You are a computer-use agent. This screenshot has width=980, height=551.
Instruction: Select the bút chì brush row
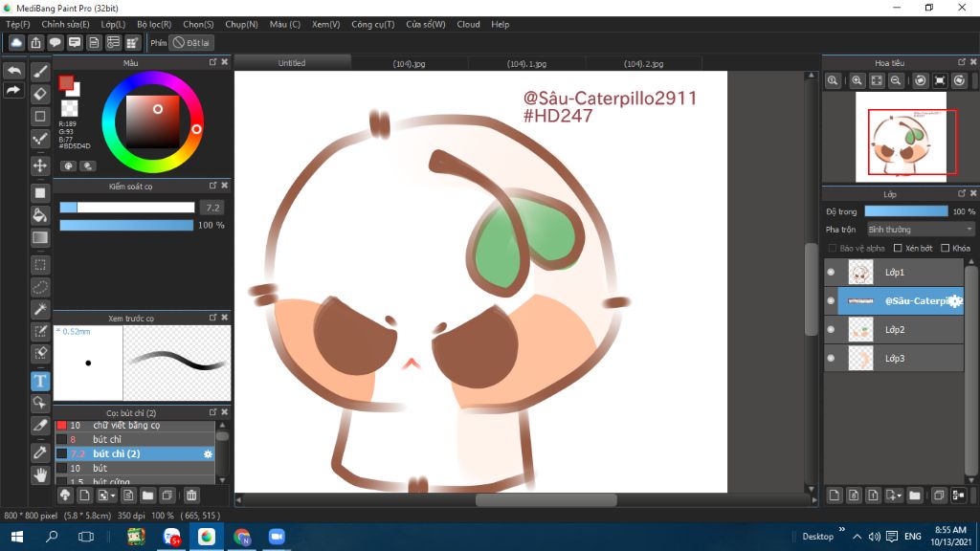(x=135, y=439)
